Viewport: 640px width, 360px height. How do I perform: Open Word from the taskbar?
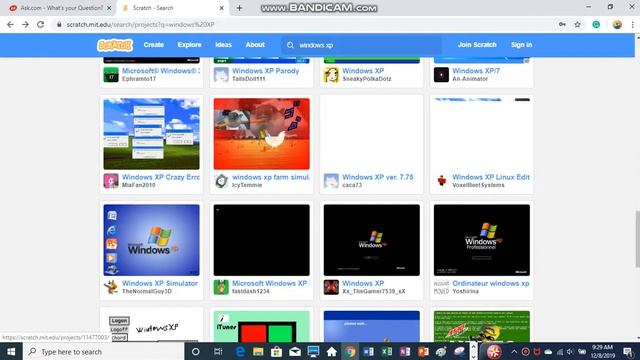click(x=369, y=351)
